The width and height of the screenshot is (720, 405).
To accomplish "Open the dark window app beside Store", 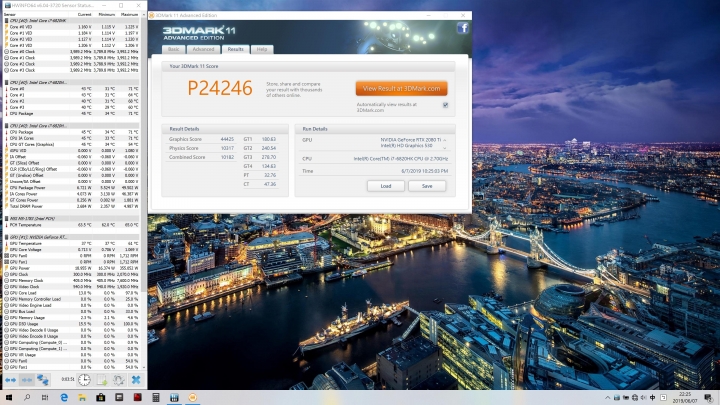I will (119, 398).
